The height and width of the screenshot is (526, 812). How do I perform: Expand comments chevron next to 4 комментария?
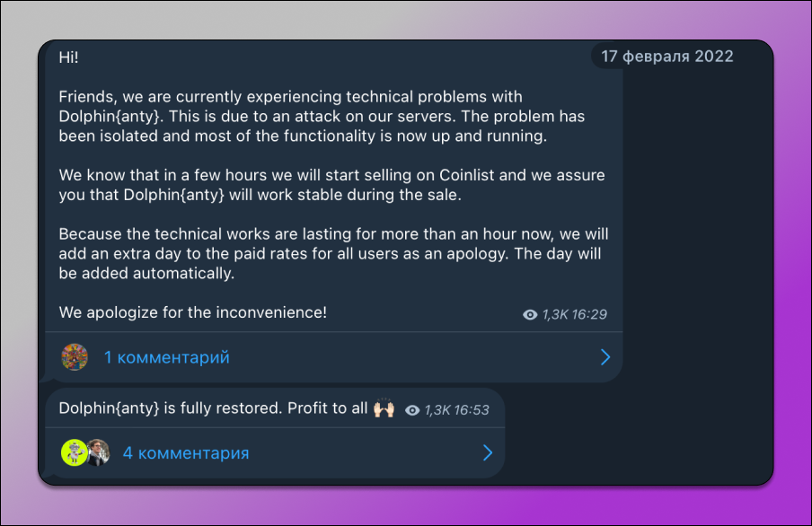pyautogui.click(x=488, y=453)
